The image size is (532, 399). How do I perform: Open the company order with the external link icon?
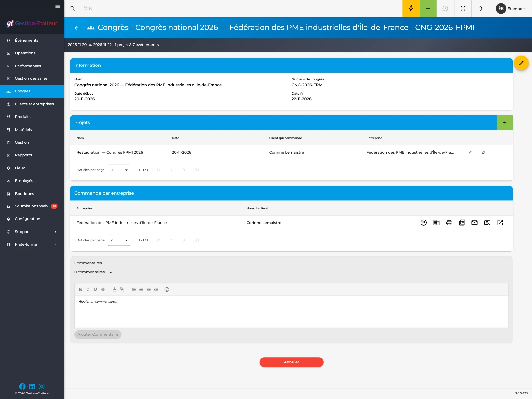(500, 223)
